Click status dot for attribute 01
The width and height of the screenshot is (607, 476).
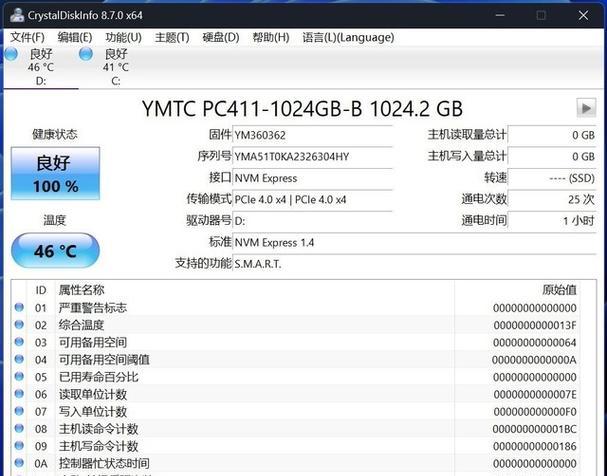pyautogui.click(x=19, y=308)
